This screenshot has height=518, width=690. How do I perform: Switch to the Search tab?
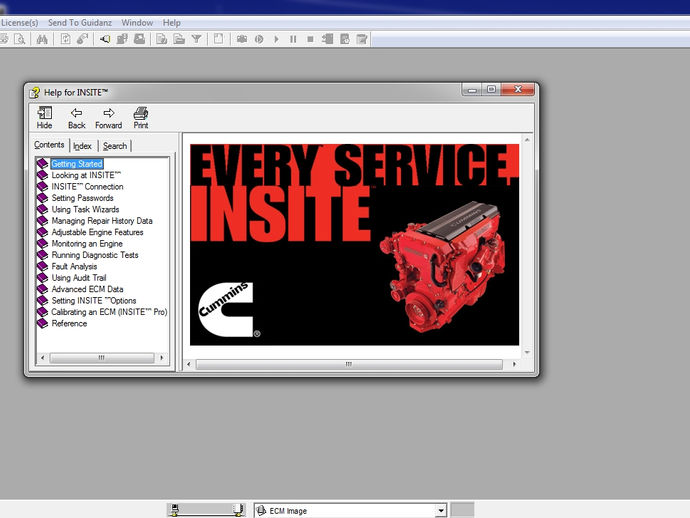click(x=115, y=146)
